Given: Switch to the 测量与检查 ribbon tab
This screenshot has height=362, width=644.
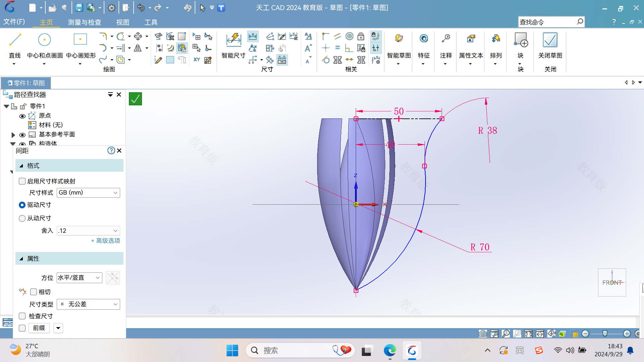Looking at the screenshot, I should (x=84, y=22).
